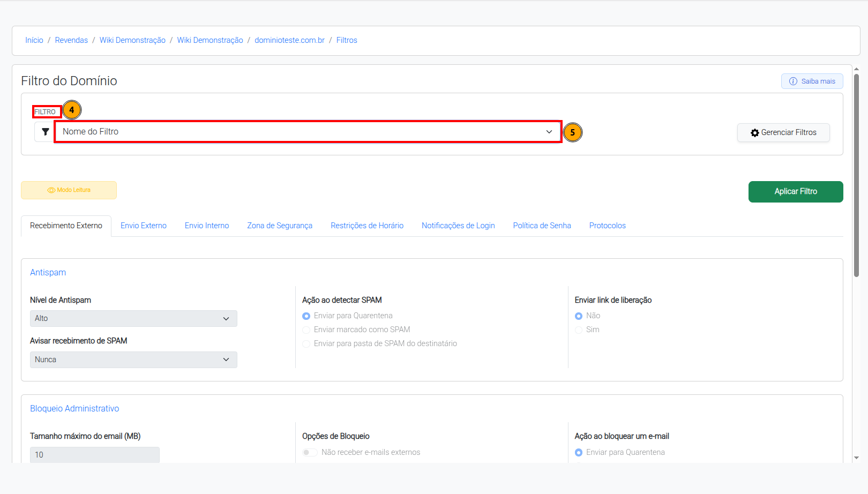868x494 pixels.
Task: Select Não for Enviar link de liberação
Action: 579,316
